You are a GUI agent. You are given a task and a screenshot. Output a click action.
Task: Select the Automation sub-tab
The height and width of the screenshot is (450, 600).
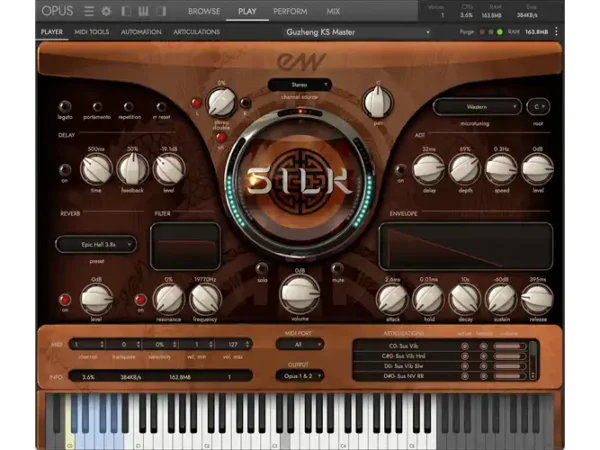[141, 32]
